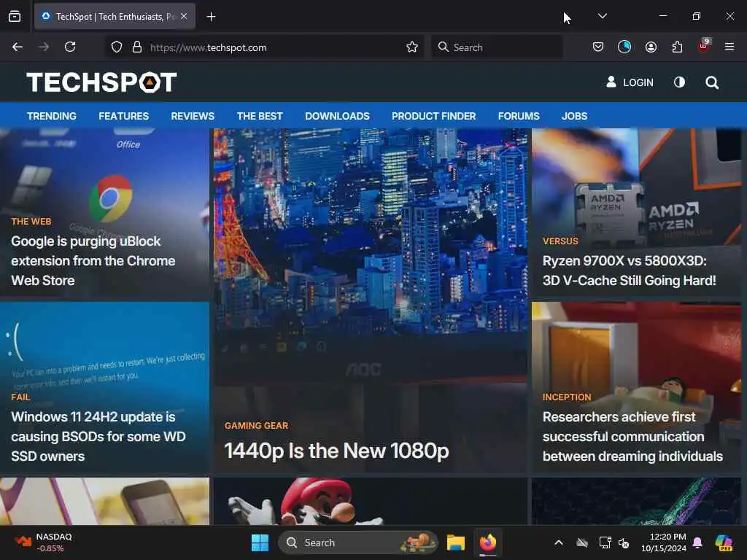
Task: Open the DOWNLOADS menu item
Action: (x=337, y=116)
